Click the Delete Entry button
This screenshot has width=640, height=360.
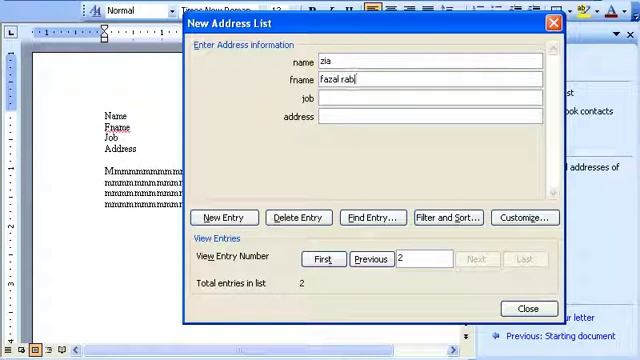click(x=299, y=218)
